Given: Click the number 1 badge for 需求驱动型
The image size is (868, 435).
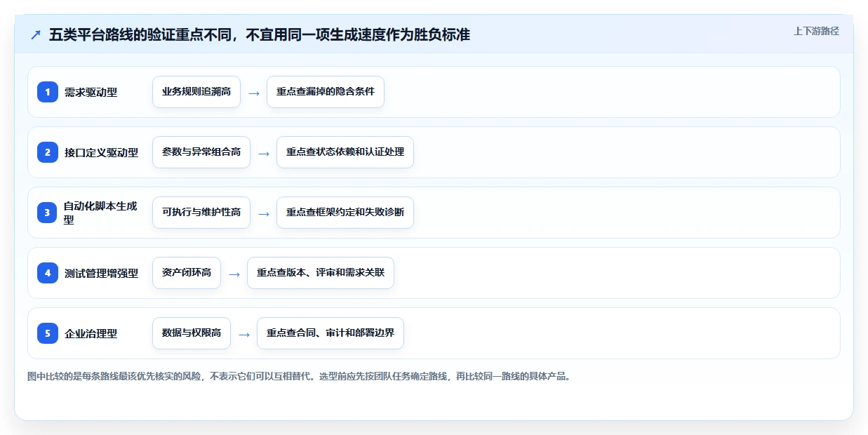Looking at the screenshot, I should 48,92.
